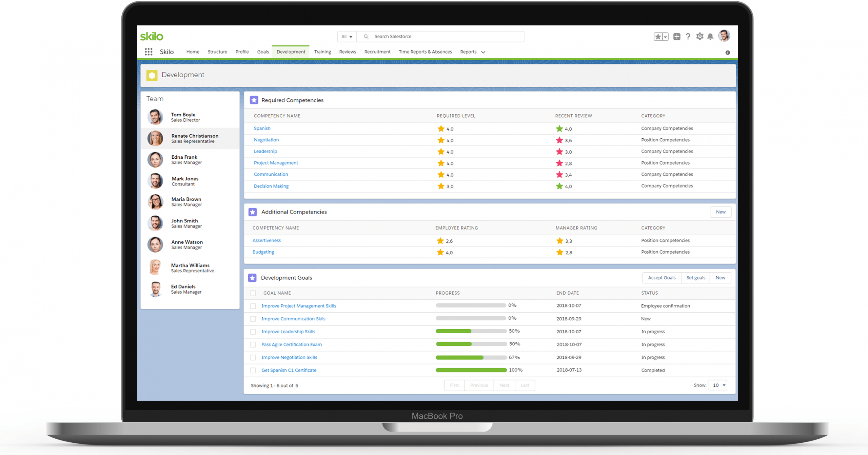Click the Required Competencies star icon
868x455 pixels.
click(x=255, y=100)
